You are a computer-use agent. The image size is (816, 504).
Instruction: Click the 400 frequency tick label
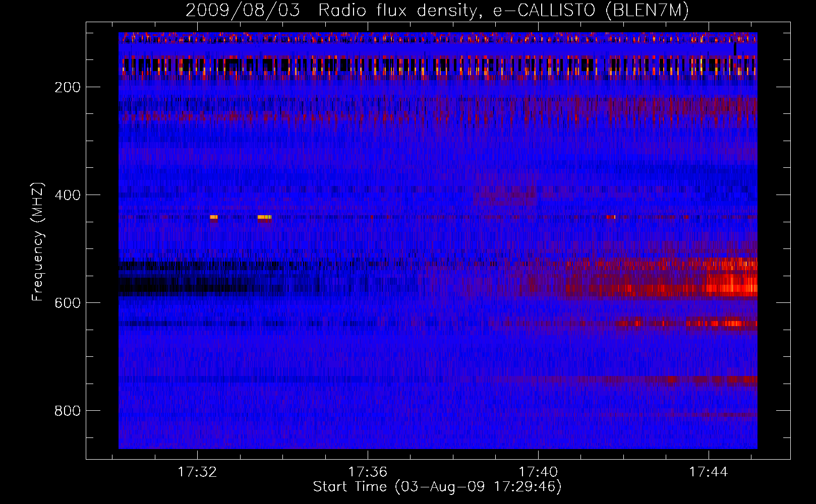pyautogui.click(x=68, y=195)
